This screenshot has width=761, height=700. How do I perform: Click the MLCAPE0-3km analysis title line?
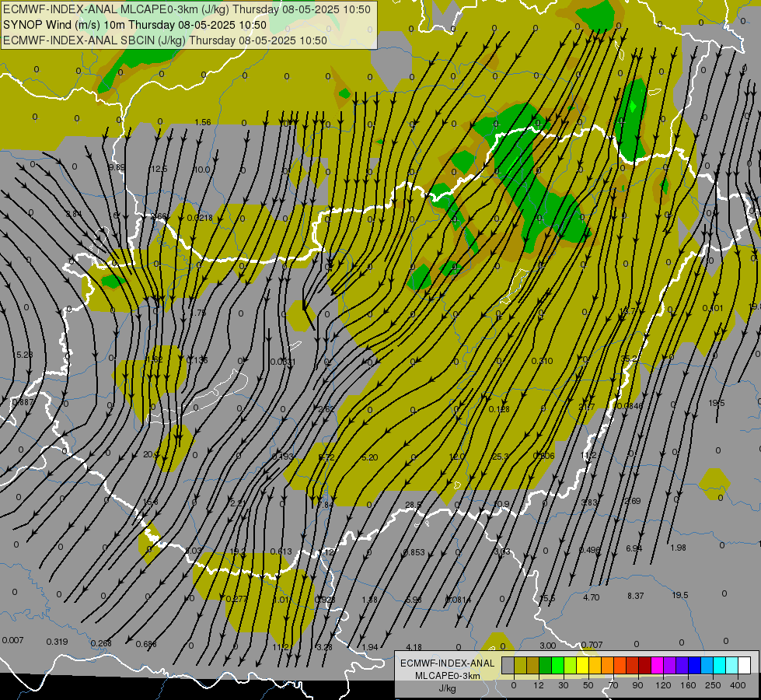tap(187, 9)
